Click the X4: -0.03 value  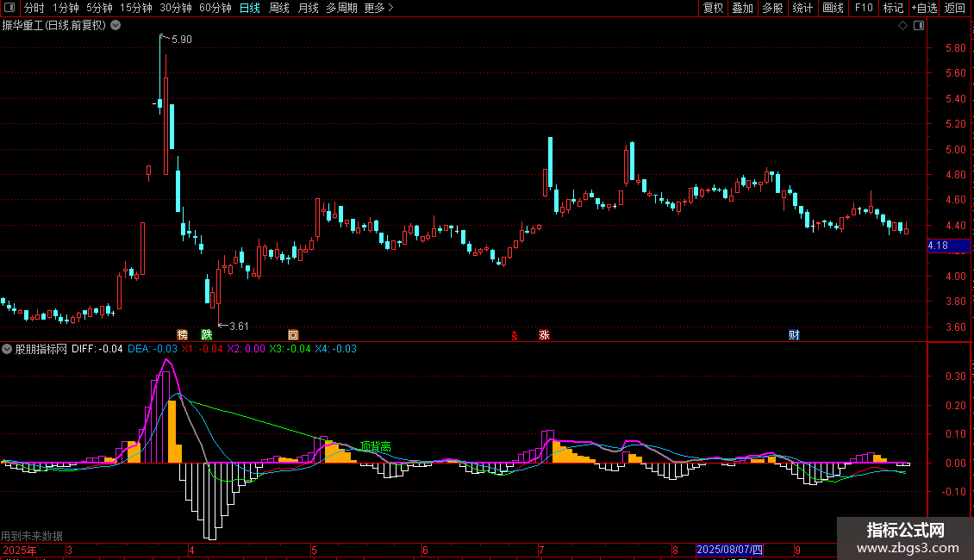(x=336, y=349)
